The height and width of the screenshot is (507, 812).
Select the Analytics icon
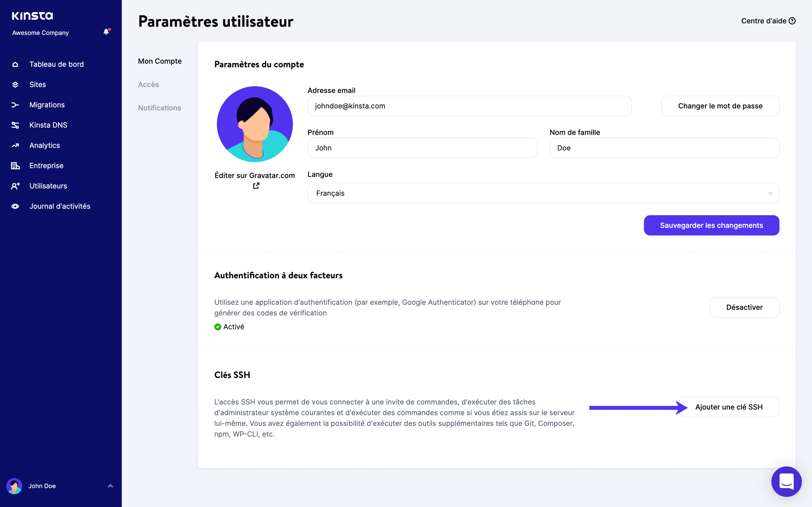pos(15,145)
